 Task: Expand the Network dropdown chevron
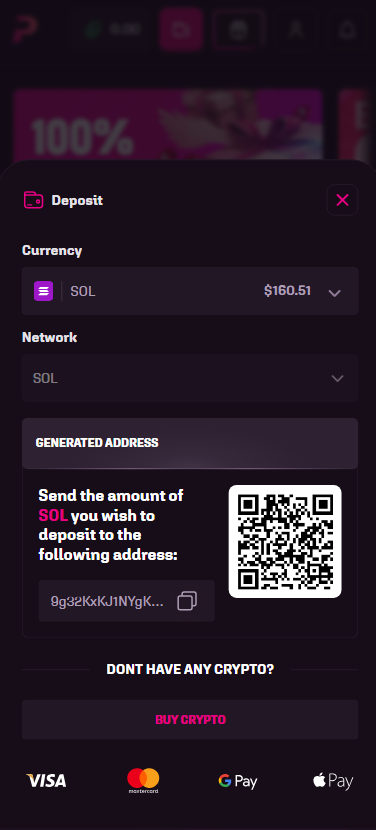[x=337, y=378]
